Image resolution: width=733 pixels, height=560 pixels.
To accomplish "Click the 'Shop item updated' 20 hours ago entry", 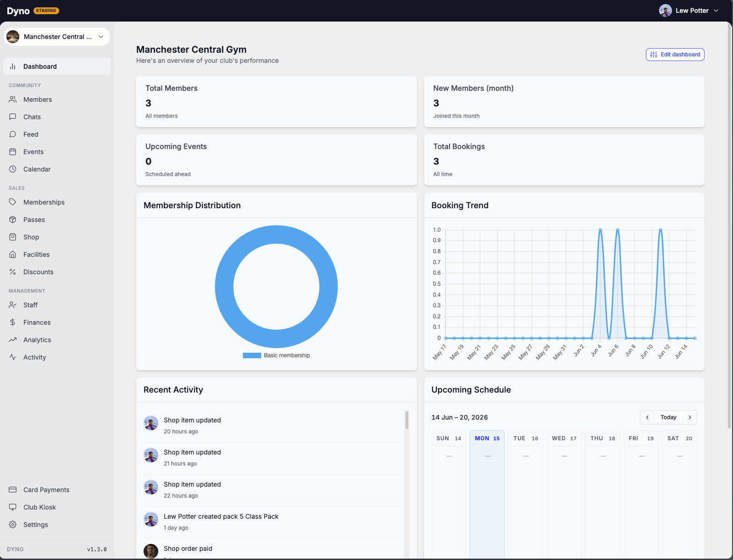I will pyautogui.click(x=274, y=426).
